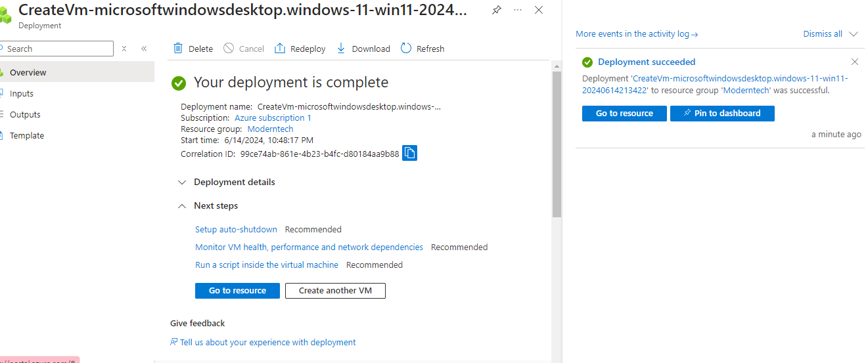
Task: Click Dismiss all link text
Action: [823, 34]
